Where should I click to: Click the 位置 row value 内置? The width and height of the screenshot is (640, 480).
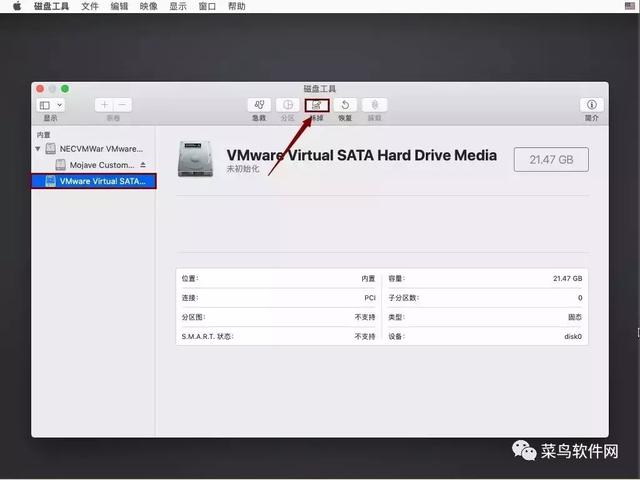coord(368,278)
